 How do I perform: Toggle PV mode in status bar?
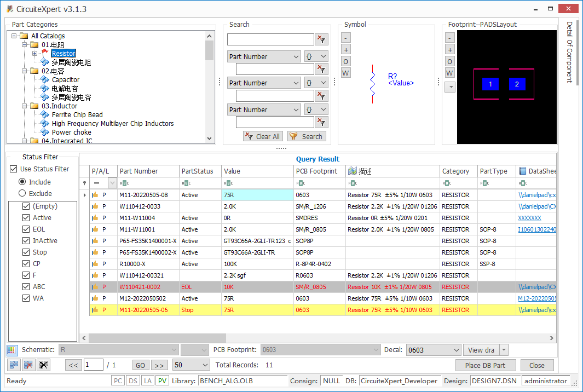[x=162, y=381]
